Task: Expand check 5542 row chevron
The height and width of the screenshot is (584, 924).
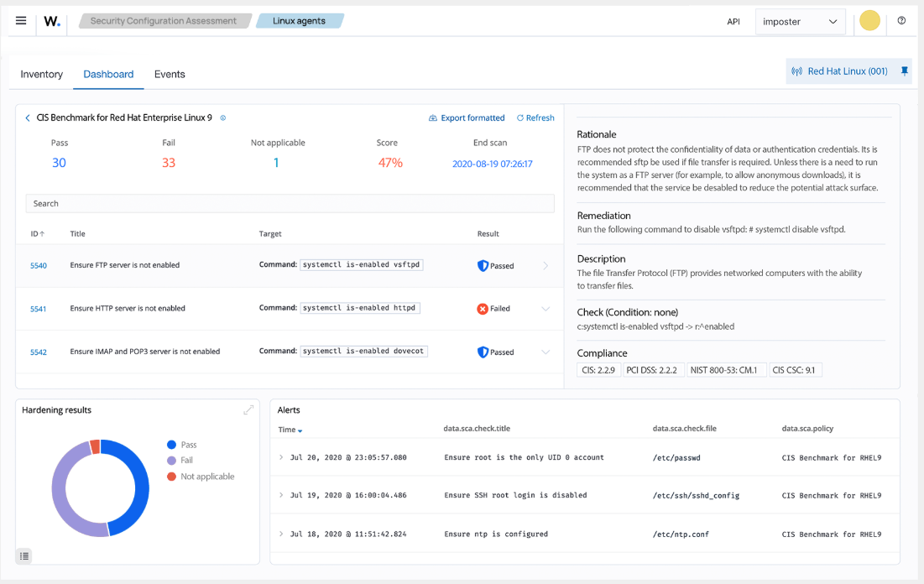Action: [546, 352]
